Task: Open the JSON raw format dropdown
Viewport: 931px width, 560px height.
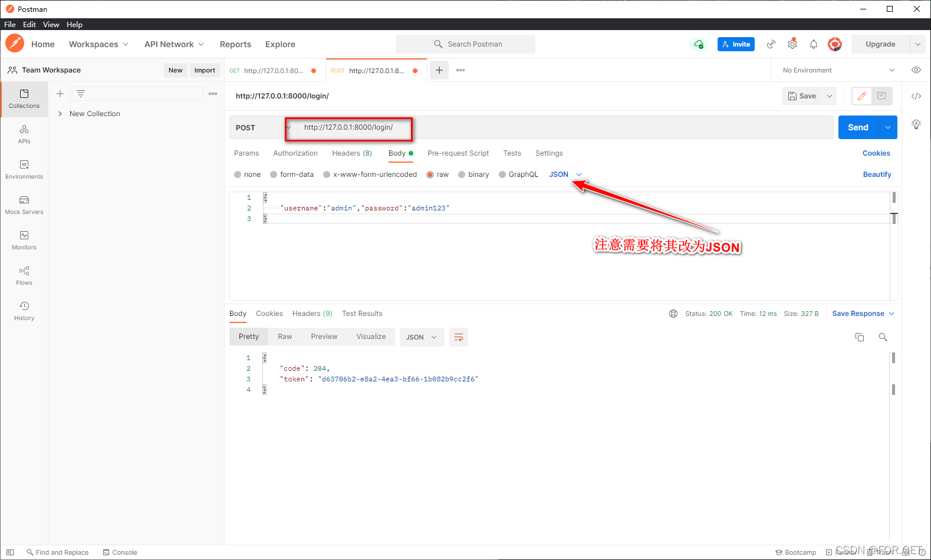Action: pos(565,174)
